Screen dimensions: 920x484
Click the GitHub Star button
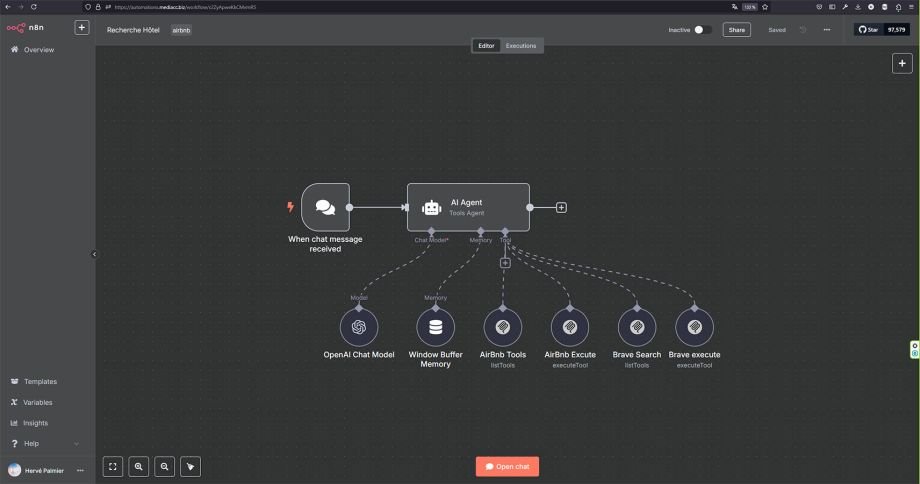pos(868,29)
